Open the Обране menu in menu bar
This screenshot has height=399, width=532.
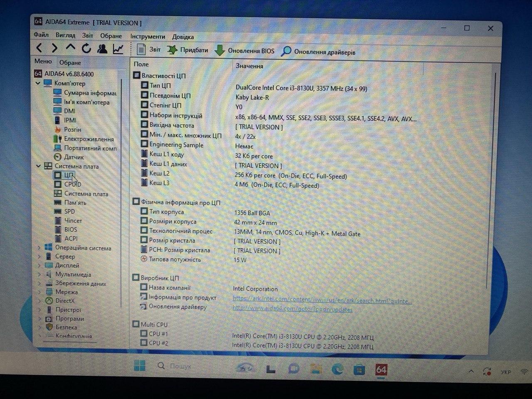click(111, 36)
